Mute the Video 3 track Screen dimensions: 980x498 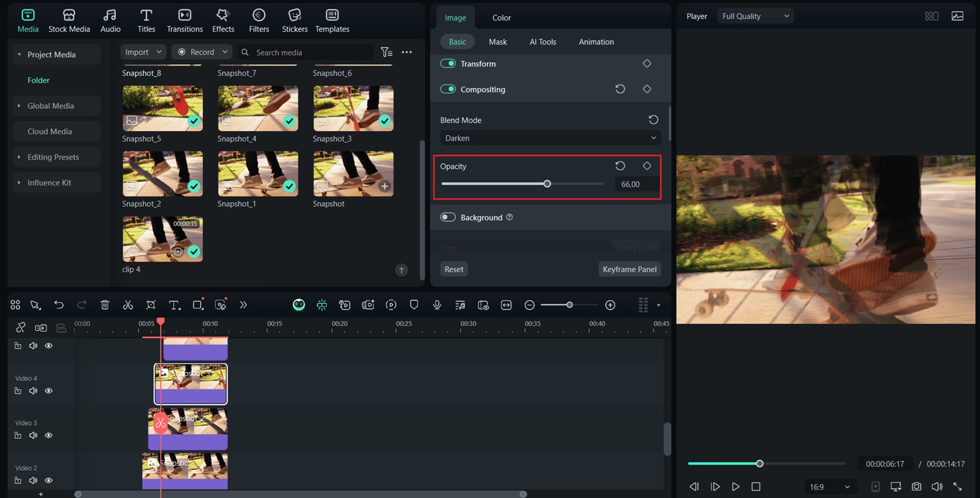(33, 435)
